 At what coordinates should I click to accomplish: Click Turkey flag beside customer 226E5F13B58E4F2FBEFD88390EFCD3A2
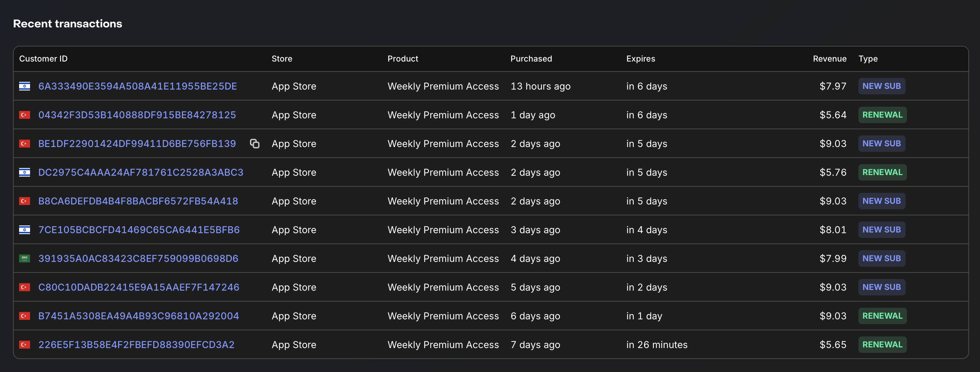tap(25, 345)
